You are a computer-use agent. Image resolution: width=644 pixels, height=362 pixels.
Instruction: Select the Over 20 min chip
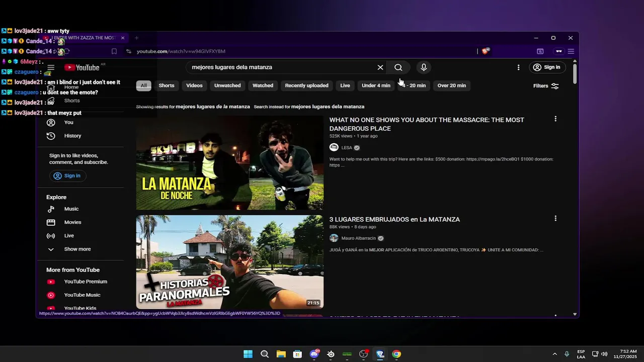[x=452, y=85]
